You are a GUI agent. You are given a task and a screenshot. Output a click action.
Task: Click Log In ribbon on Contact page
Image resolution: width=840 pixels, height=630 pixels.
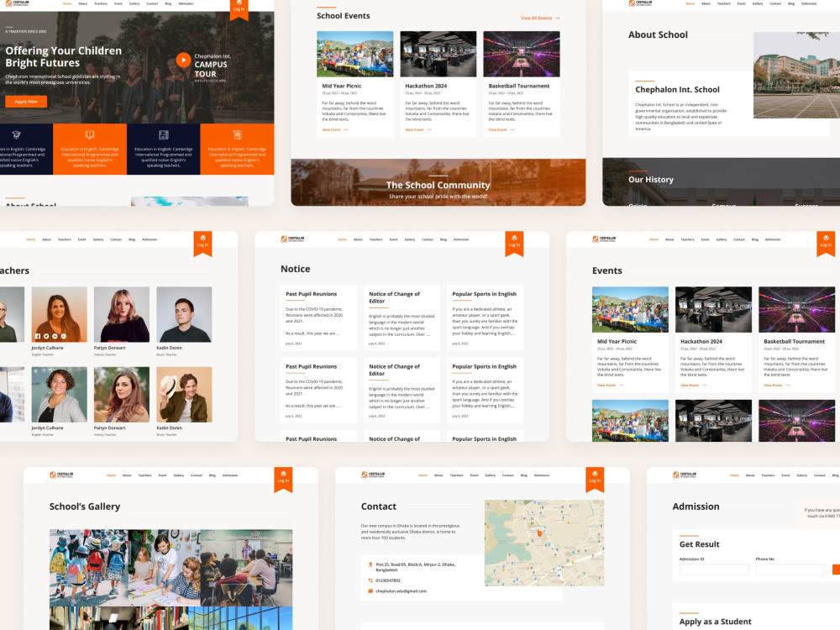pyautogui.click(x=595, y=479)
